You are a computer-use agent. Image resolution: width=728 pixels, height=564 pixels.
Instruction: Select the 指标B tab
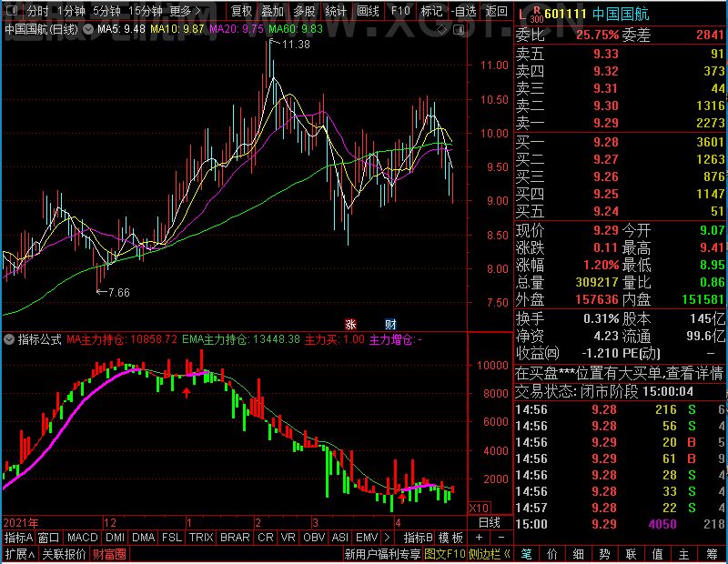(x=418, y=538)
